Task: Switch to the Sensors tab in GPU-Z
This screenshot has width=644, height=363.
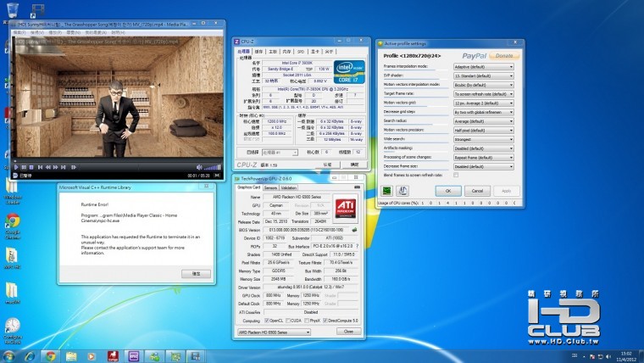Action: pyautogui.click(x=270, y=187)
